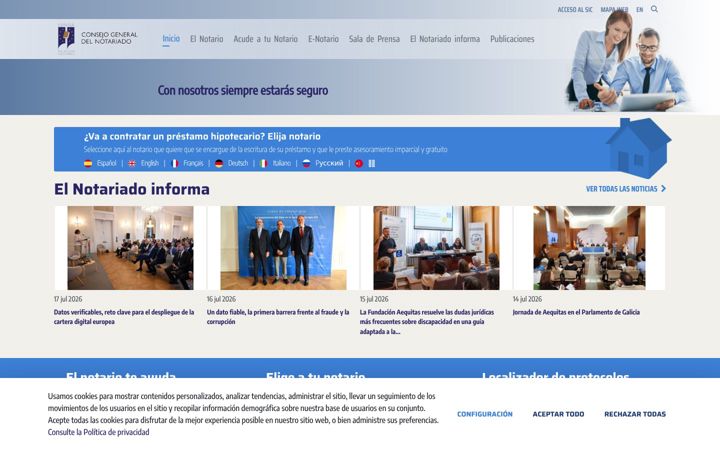Click Ver todas las noticias link

click(x=622, y=189)
